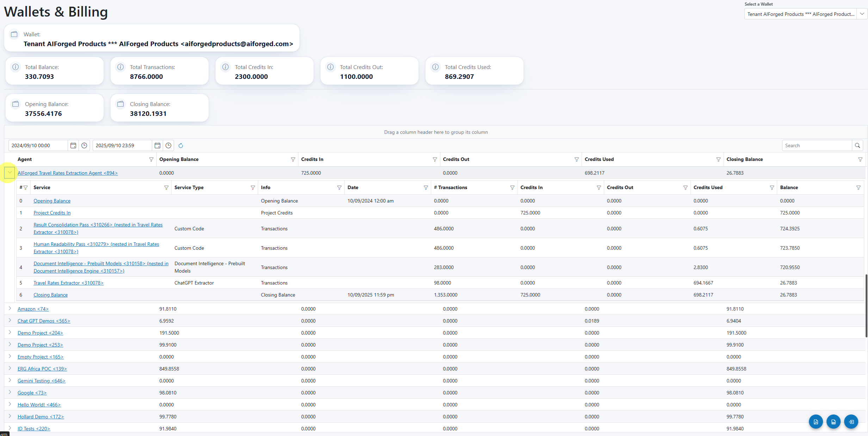The width and height of the screenshot is (868, 436).
Task: Expand the Demo Project <204> row
Action: tap(10, 332)
